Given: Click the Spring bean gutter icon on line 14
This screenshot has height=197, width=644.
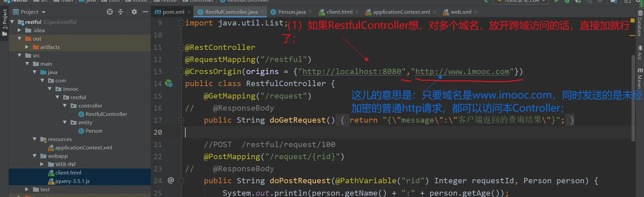Looking at the screenshot, I should click(x=169, y=83).
